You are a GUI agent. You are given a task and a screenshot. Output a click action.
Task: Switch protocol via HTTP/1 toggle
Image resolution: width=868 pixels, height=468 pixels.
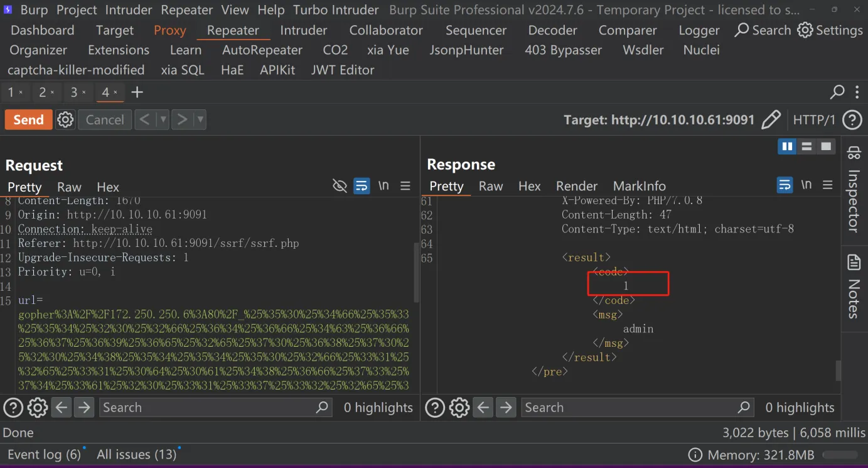pyautogui.click(x=814, y=119)
